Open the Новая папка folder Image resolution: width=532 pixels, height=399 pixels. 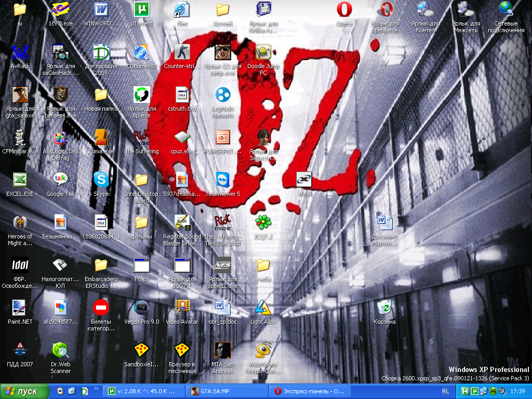[x=101, y=99]
